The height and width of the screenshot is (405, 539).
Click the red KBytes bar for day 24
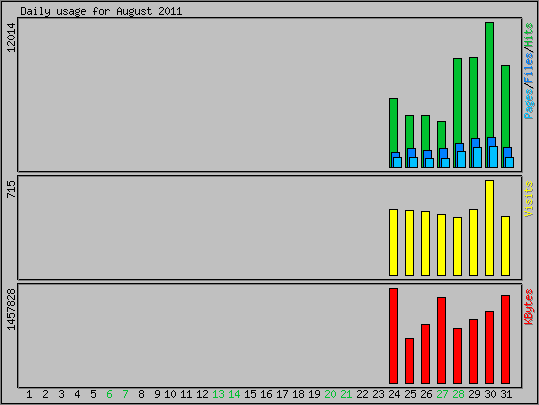tap(394, 336)
